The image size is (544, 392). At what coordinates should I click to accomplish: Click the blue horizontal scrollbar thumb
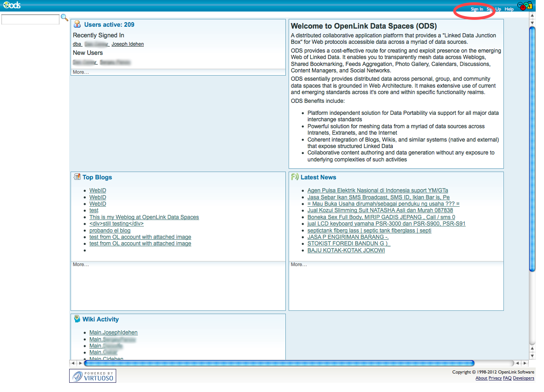coord(279,363)
